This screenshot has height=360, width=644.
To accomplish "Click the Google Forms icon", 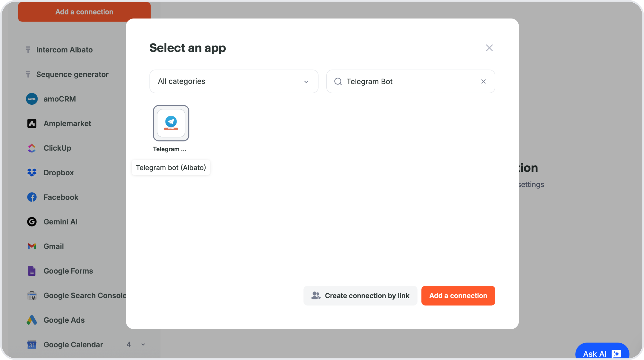I will click(32, 271).
